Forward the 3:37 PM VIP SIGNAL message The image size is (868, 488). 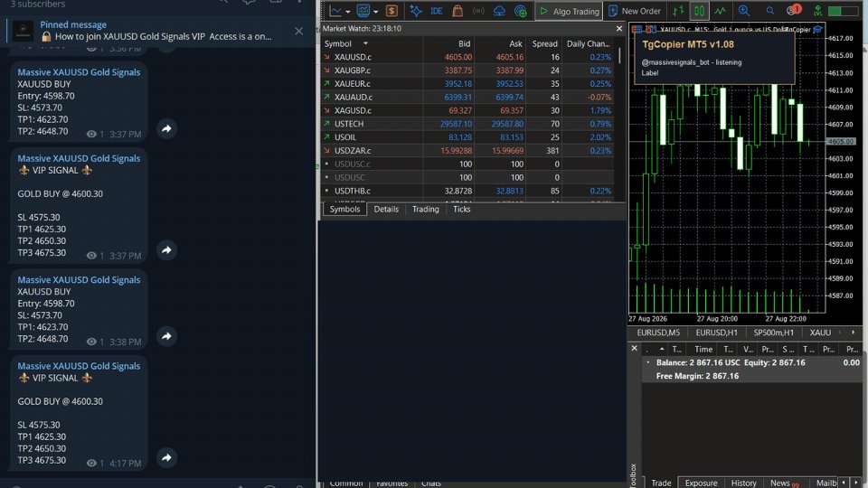(166, 250)
